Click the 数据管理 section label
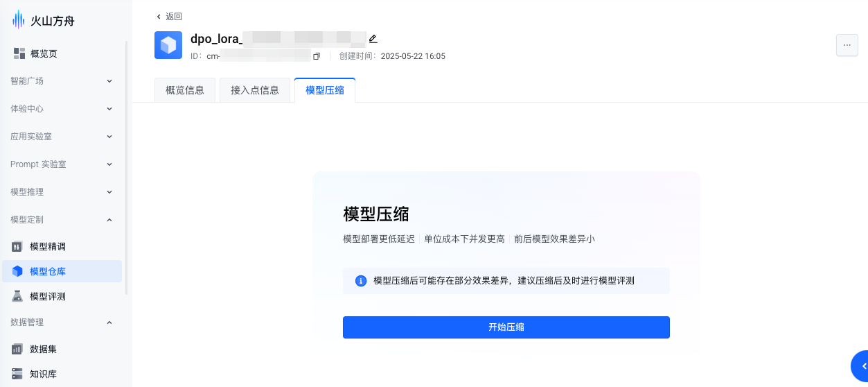Image resolution: width=868 pixels, height=387 pixels. (x=27, y=322)
